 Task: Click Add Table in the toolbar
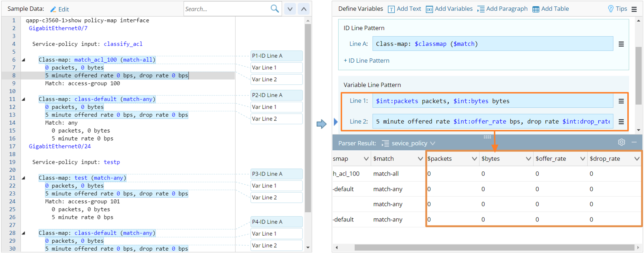550,9
